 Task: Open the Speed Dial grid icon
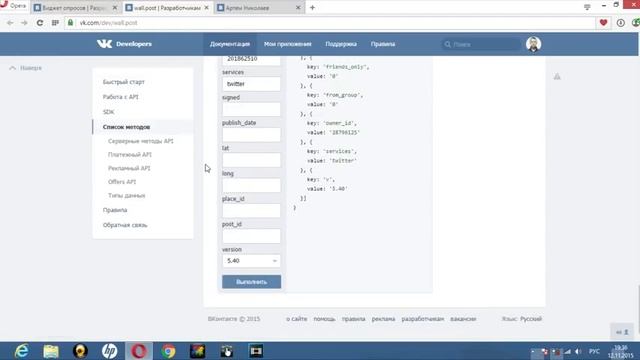[55, 23]
